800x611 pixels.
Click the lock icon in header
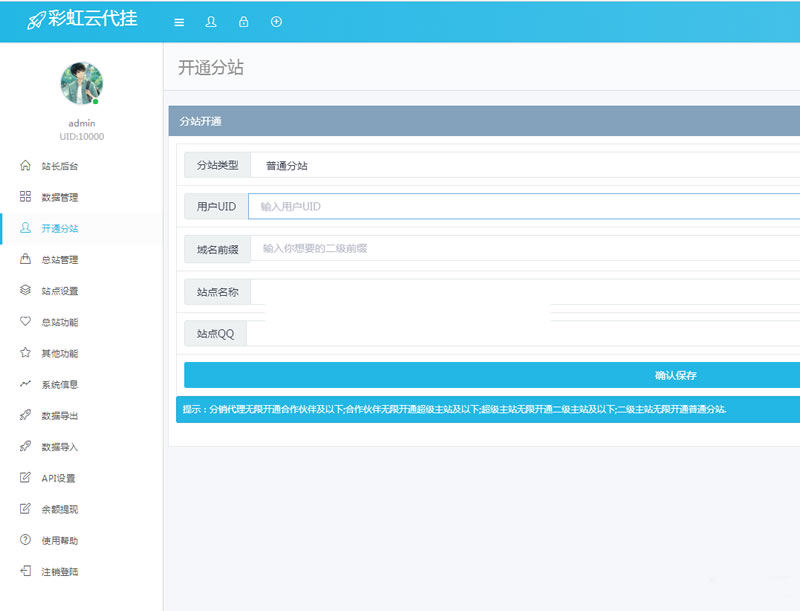244,21
